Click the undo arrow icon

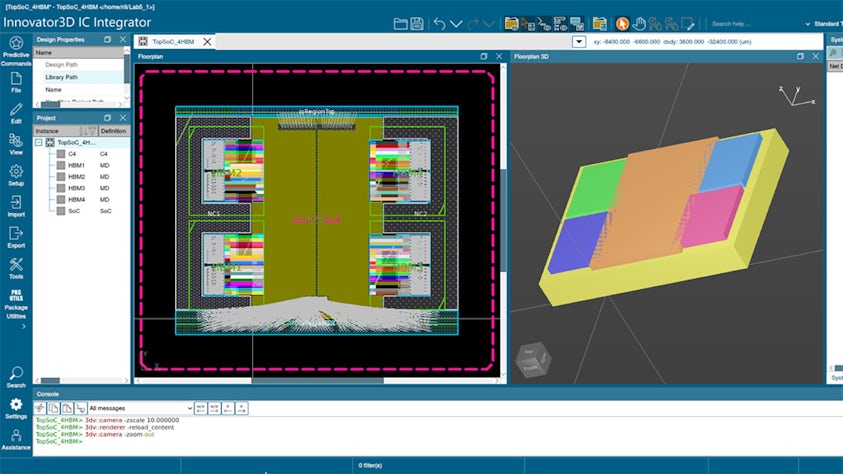(x=439, y=24)
